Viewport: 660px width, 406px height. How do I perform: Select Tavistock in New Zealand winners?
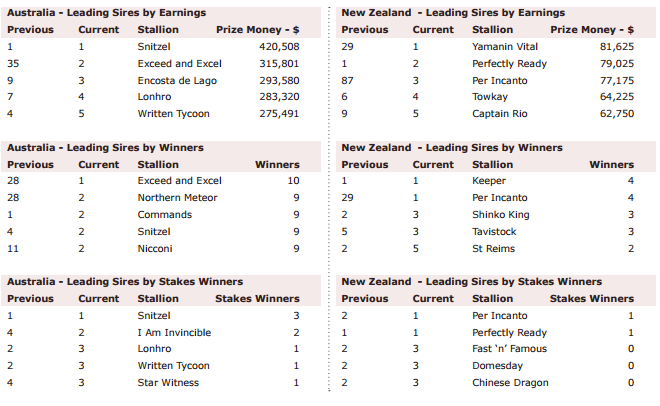click(494, 232)
